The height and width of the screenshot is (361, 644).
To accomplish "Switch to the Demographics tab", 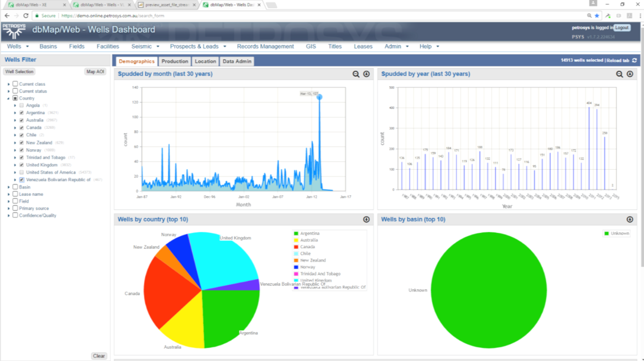I will (137, 61).
